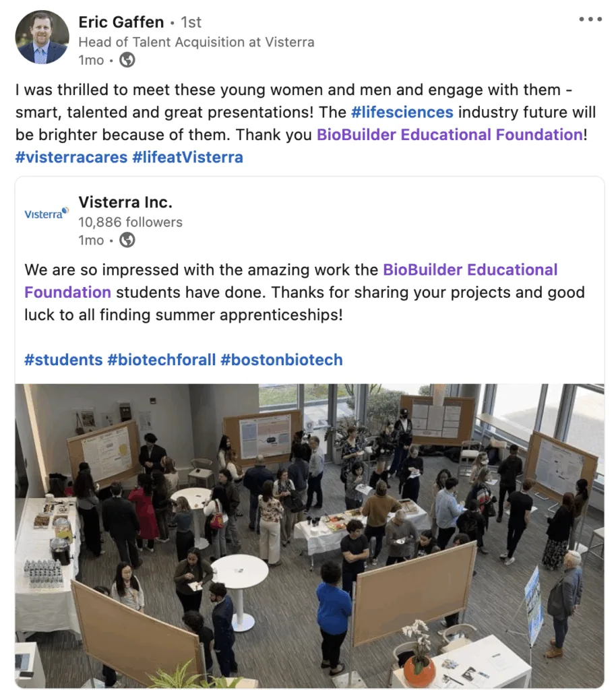The height and width of the screenshot is (690, 616).
Task: Click the 10,886 followers text
Action: 130,222
